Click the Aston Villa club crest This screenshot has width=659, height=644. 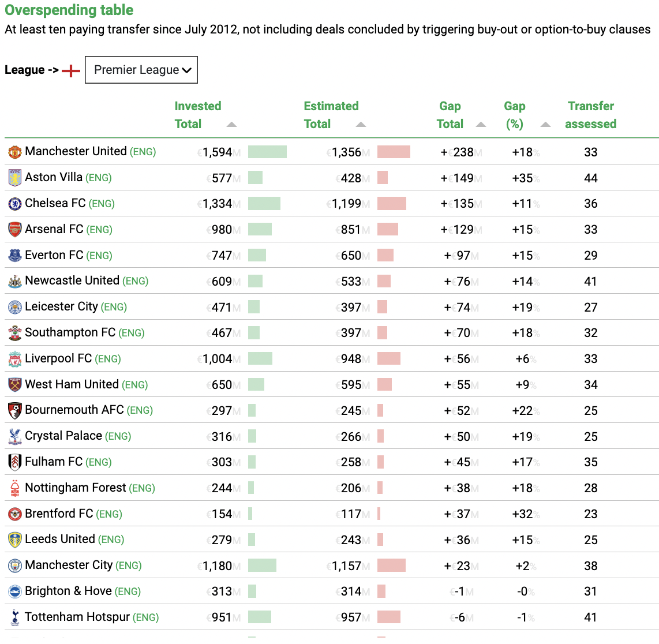tap(14, 178)
